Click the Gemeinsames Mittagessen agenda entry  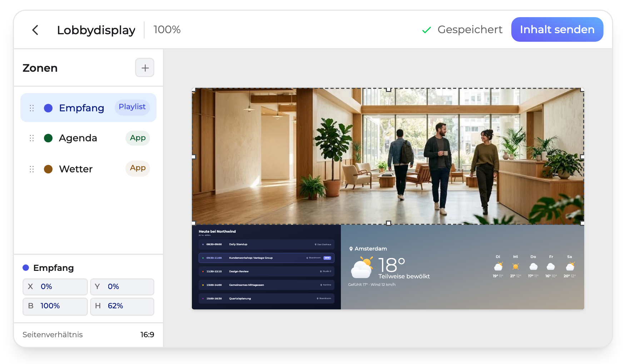pyautogui.click(x=266, y=285)
